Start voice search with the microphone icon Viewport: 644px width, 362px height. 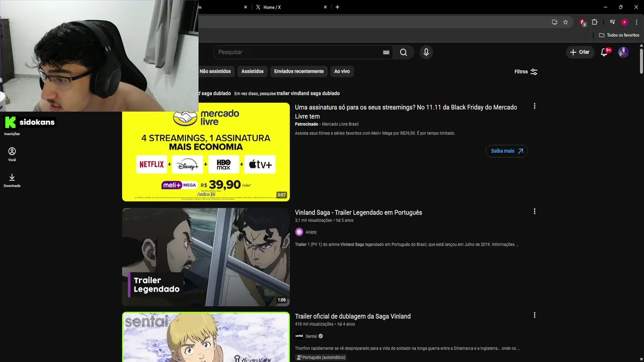(x=426, y=52)
